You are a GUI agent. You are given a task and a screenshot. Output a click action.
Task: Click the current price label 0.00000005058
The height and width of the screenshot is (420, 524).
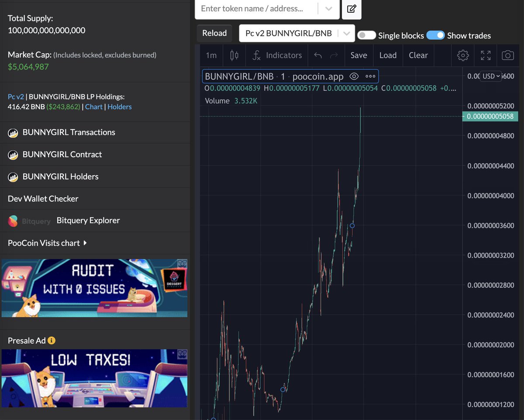(x=490, y=117)
